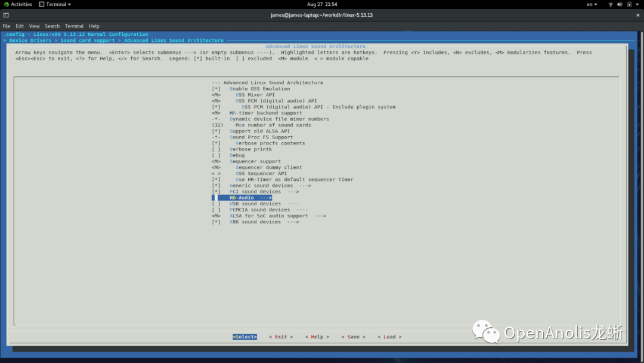The height and width of the screenshot is (363, 644).
Task: Expand PCI sound devices submenu
Action: (255, 192)
